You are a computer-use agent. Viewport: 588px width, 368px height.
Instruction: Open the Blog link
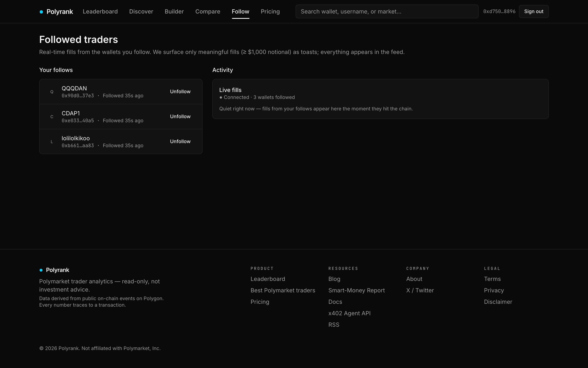tap(334, 279)
